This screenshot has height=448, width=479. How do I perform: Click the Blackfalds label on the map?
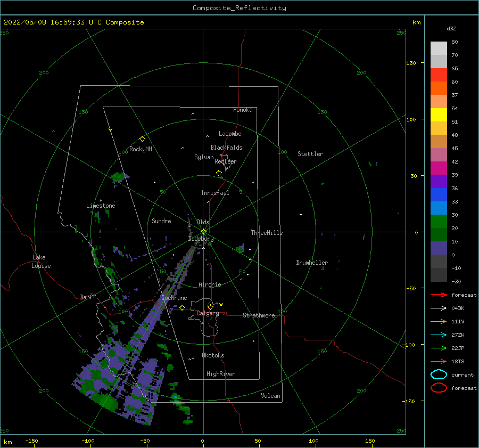226,148
